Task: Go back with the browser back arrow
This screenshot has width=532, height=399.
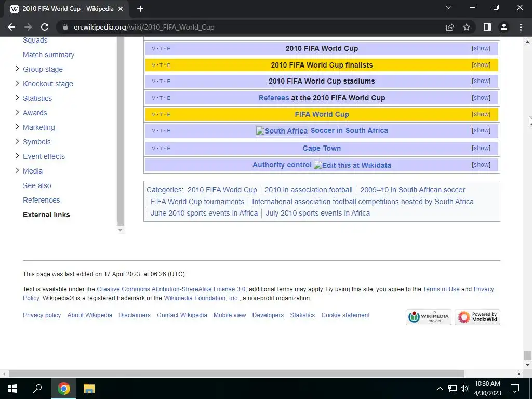Action: click(x=11, y=27)
